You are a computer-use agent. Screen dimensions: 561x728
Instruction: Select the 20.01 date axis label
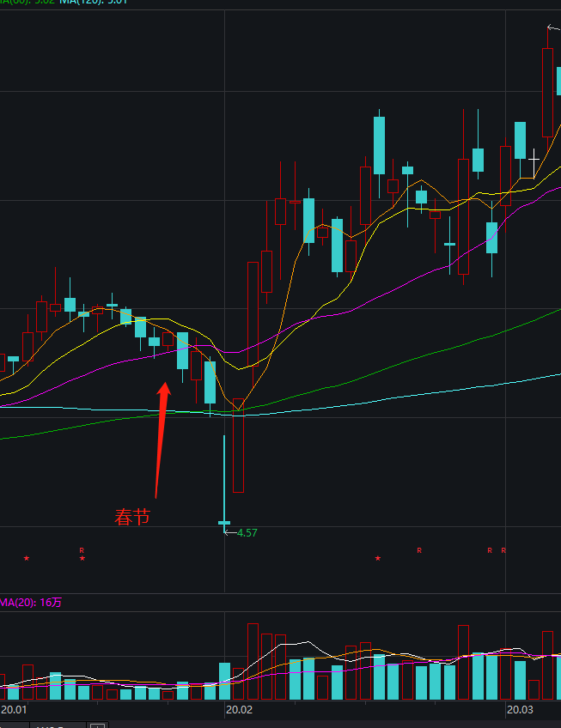[x=14, y=709]
